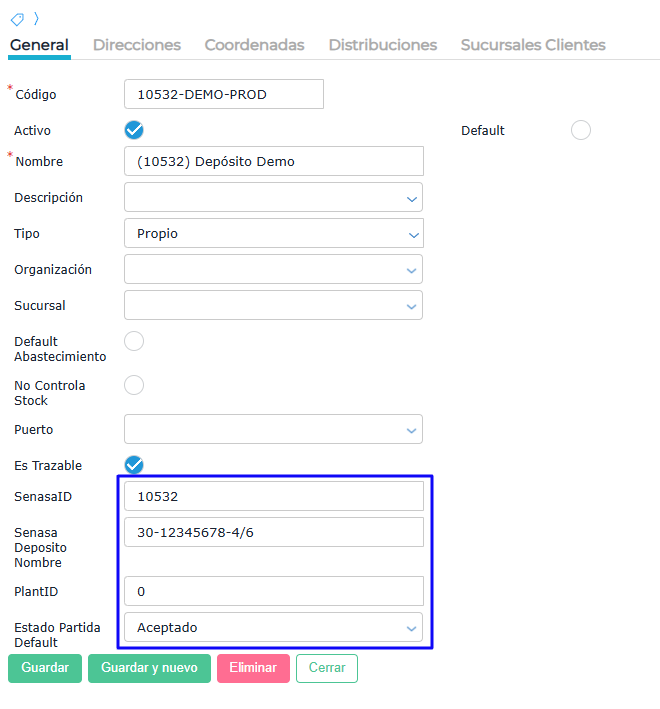Open the Coordenadas tab
Viewport: 660px width, 709px height.
(254, 45)
